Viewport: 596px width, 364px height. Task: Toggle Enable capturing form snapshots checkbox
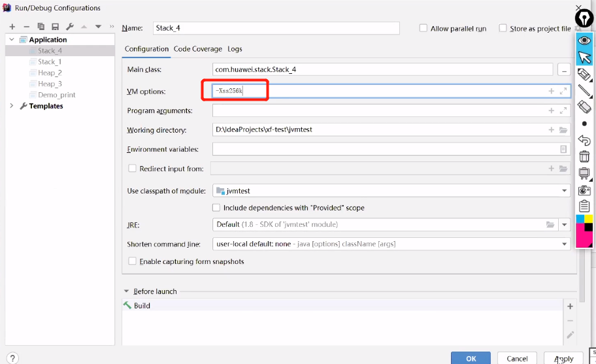pyautogui.click(x=133, y=261)
